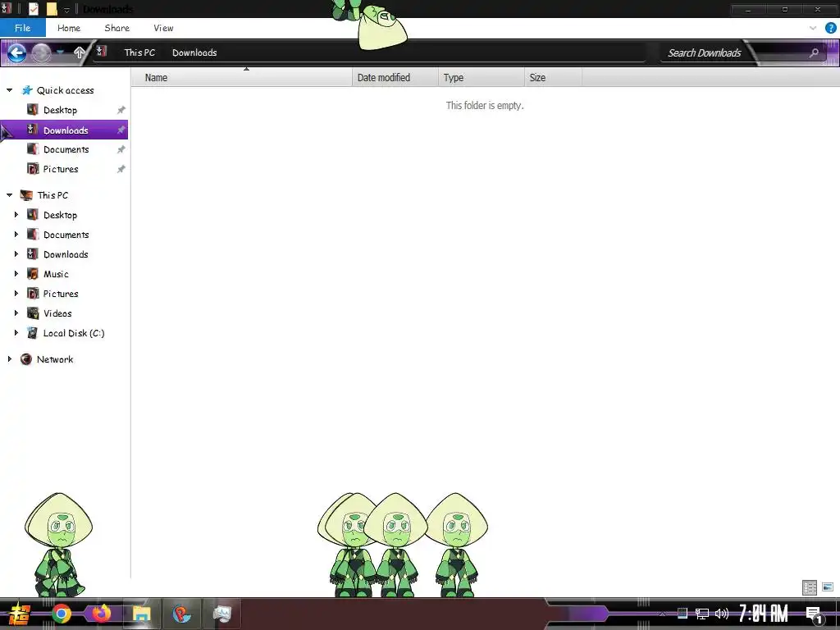840x630 pixels.
Task: Expand the ribbon with the chevron
Action: coord(813,28)
